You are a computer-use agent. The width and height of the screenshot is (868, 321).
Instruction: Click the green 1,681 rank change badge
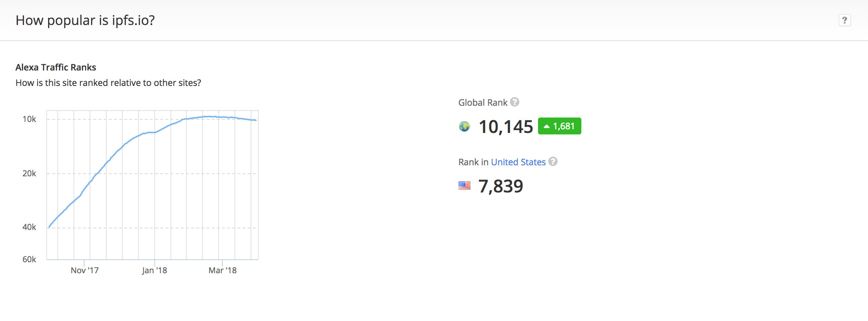click(559, 126)
